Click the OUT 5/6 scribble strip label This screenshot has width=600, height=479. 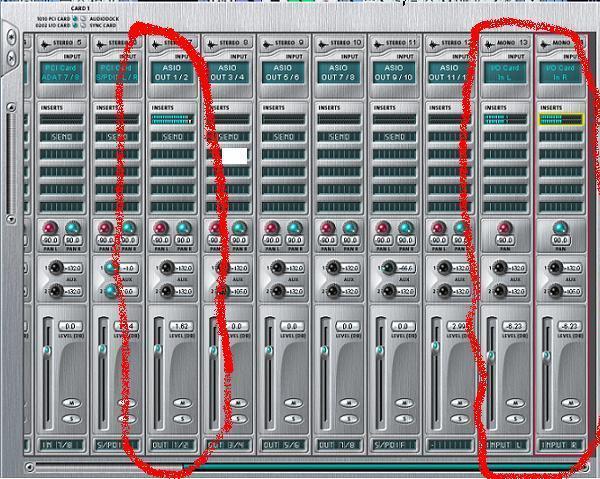click(x=283, y=445)
